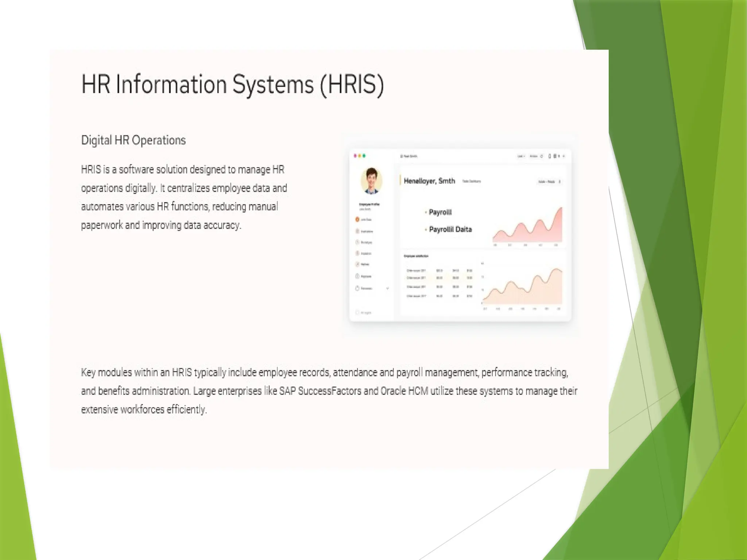Toggle the checkbox at sidebar bottom
Viewport: 747px width, 560px height.
coord(357,312)
